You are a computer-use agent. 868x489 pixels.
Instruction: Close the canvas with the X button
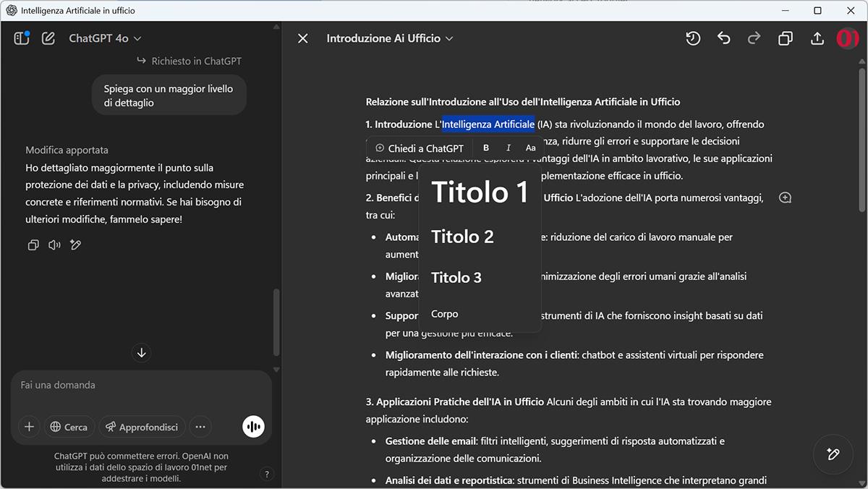(303, 38)
